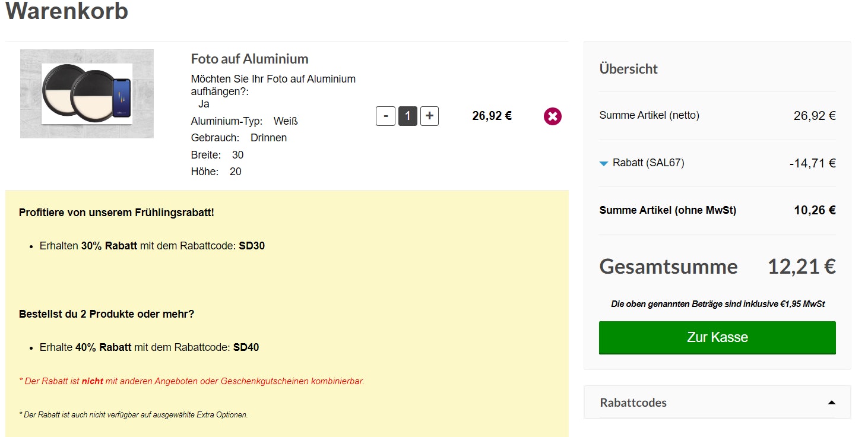Click the Warenkorb page heading
The width and height of the screenshot is (868, 437).
(x=66, y=11)
